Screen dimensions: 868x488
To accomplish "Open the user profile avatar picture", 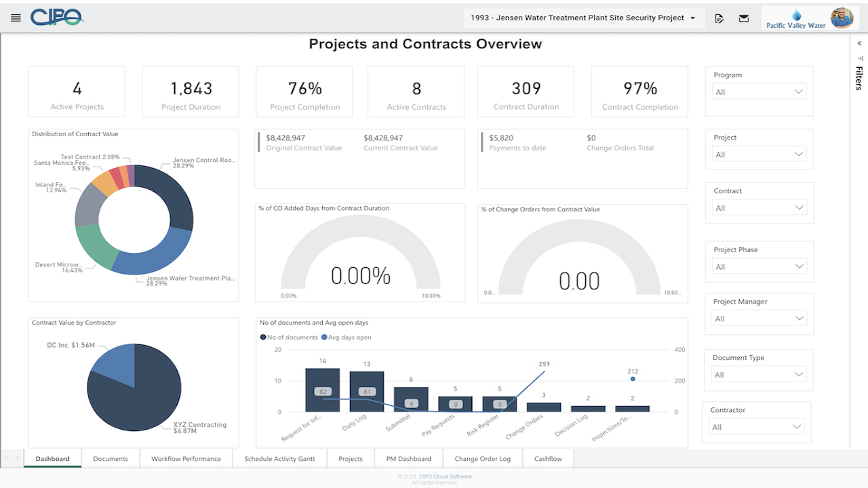I will click(x=842, y=18).
